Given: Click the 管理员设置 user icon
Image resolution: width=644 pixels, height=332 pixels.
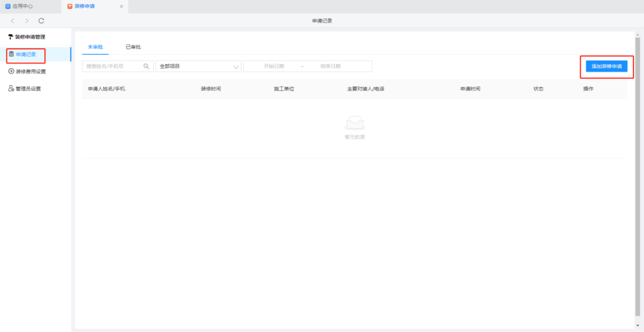Looking at the screenshot, I should pyautogui.click(x=11, y=88).
